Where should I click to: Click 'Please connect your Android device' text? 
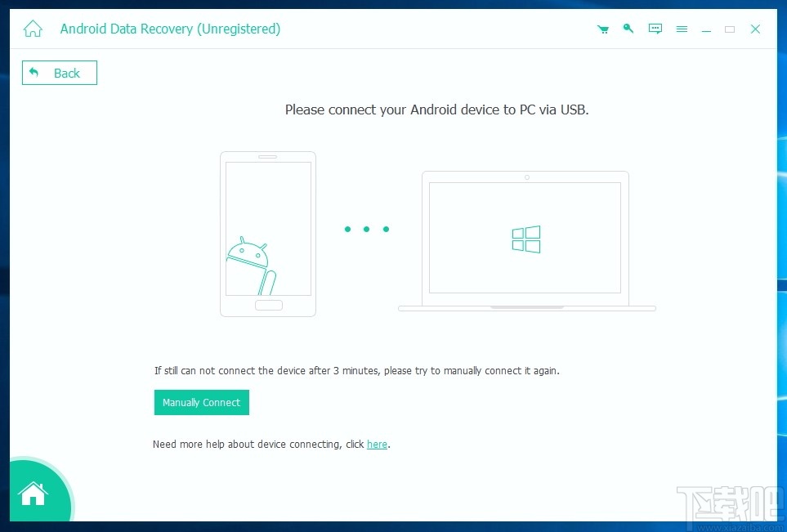pyautogui.click(x=436, y=110)
